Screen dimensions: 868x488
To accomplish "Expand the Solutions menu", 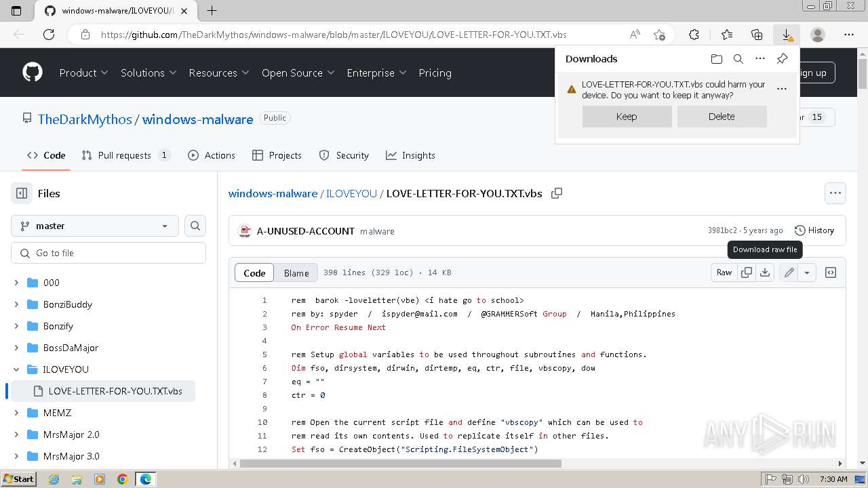I will tap(149, 73).
